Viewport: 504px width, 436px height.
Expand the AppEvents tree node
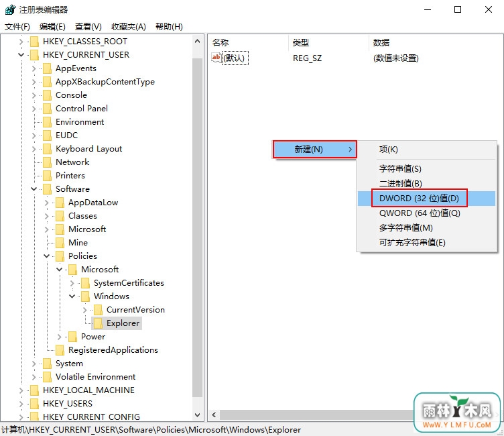tap(34, 68)
